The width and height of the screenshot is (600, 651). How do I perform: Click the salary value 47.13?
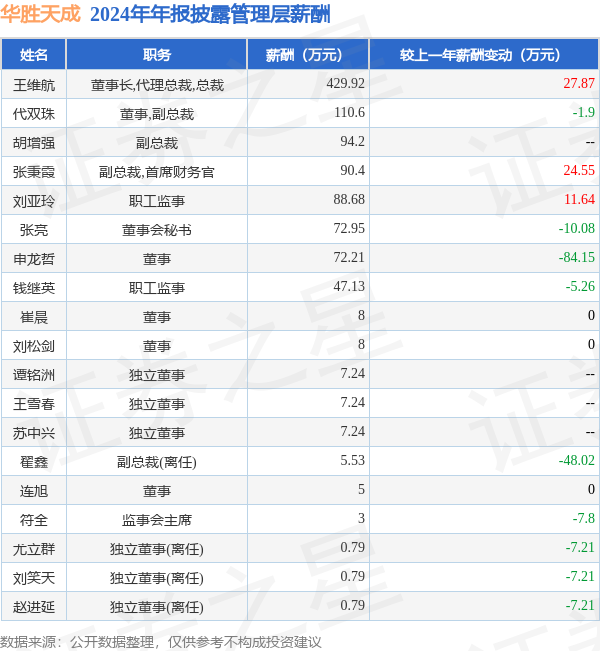(349, 287)
